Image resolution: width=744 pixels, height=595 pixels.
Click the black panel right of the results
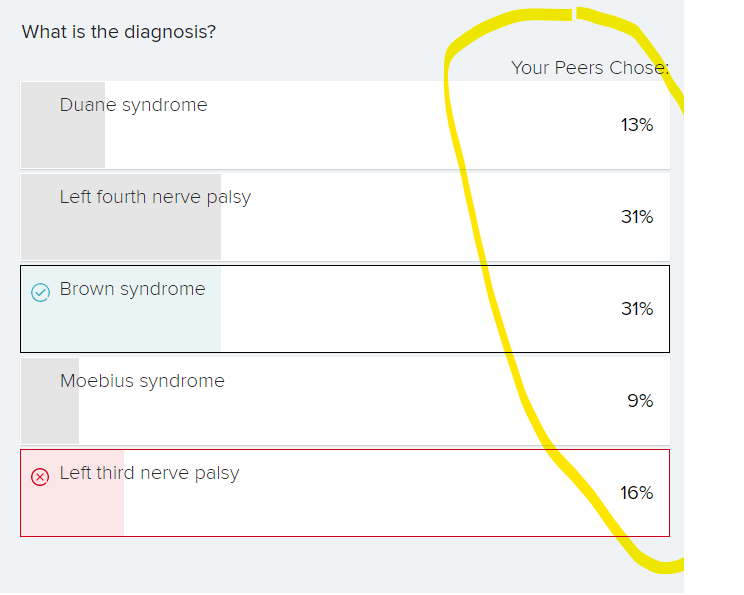714,300
